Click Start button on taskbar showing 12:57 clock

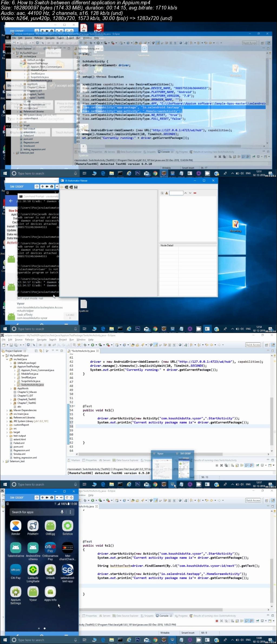click(x=5, y=484)
